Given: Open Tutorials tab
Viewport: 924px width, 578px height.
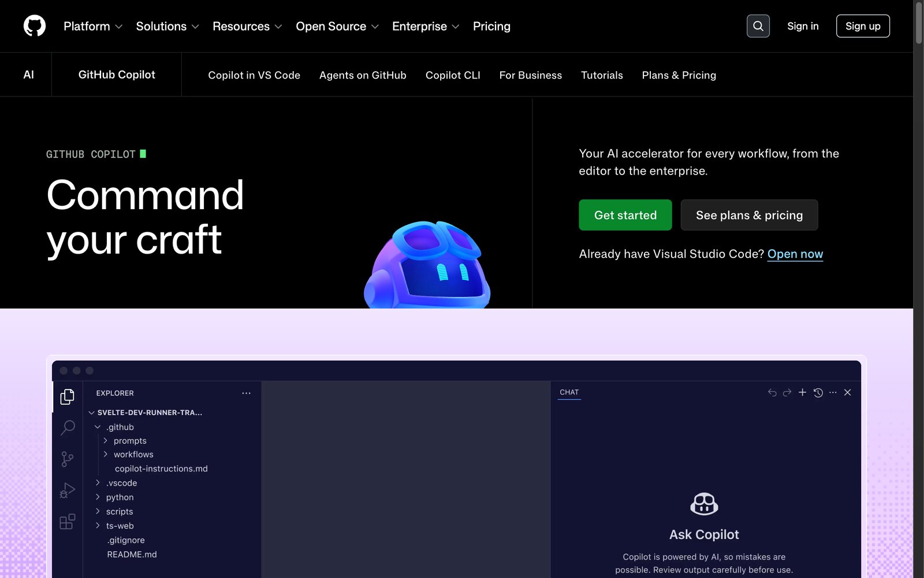Looking at the screenshot, I should tap(602, 75).
